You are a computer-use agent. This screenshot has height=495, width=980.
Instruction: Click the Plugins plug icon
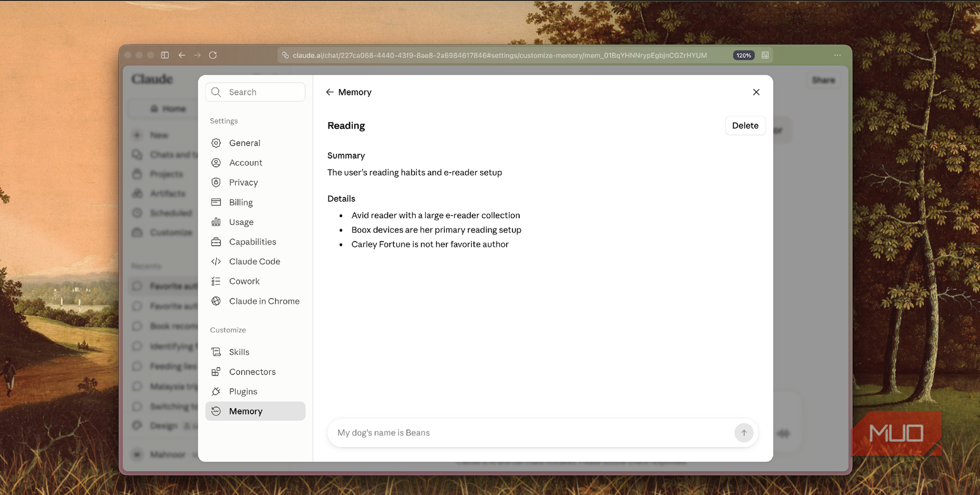pos(216,392)
